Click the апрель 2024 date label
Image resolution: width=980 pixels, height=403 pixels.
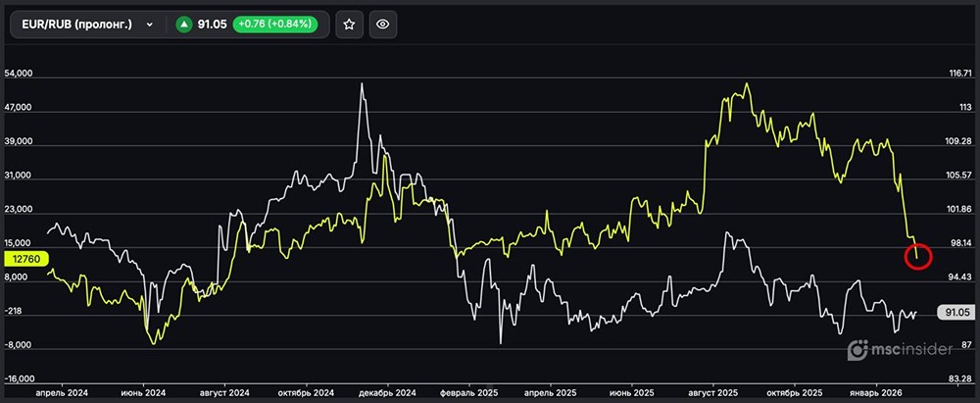tap(63, 392)
